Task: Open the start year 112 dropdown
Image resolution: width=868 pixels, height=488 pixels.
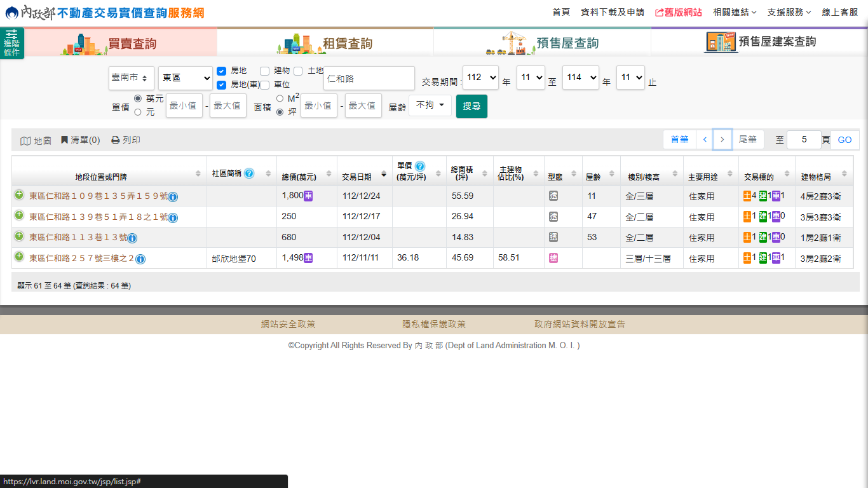Action: (x=480, y=78)
